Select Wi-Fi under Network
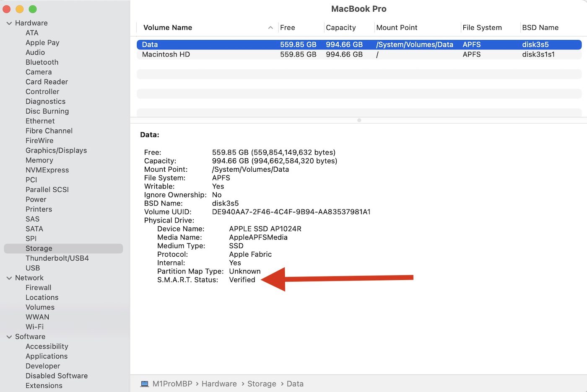This screenshot has width=587, height=392. (x=34, y=327)
